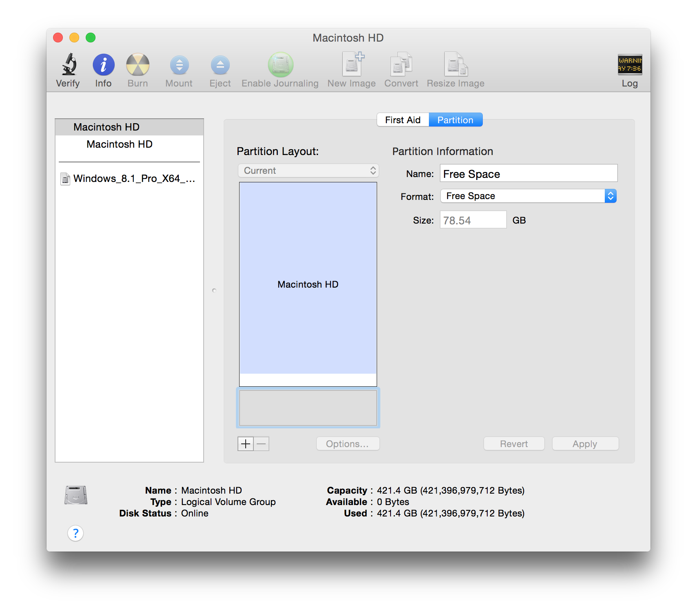The width and height of the screenshot is (697, 616).
Task: Open the Partition Layout Current dropdown
Action: (x=309, y=171)
